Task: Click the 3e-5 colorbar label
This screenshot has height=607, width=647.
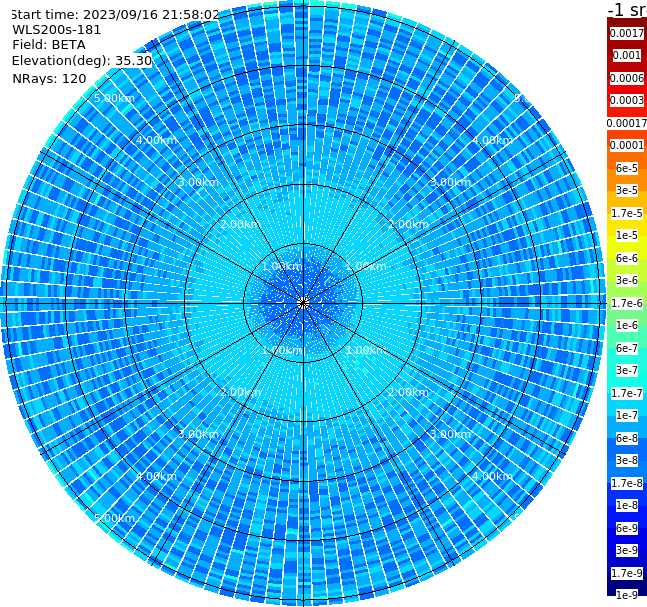Action: (627, 190)
